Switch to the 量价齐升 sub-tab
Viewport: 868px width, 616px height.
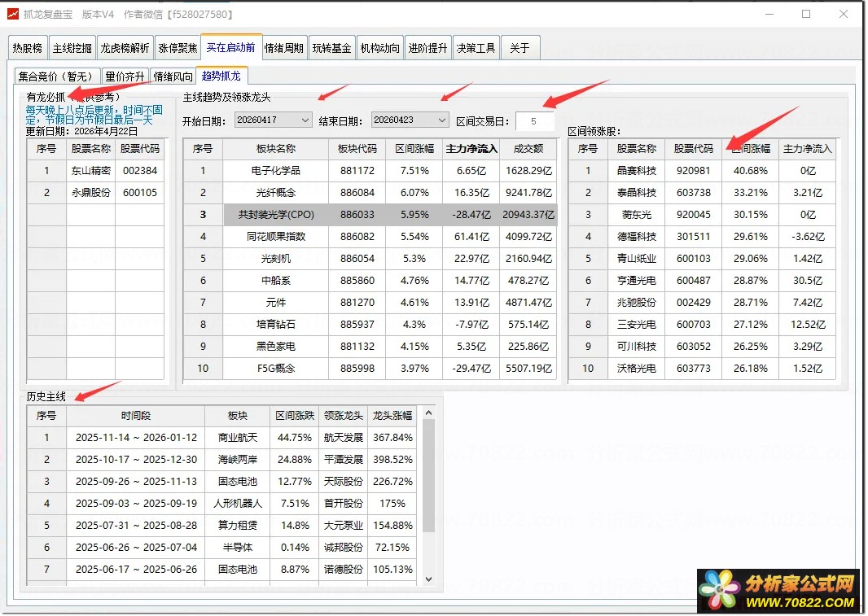pos(125,77)
